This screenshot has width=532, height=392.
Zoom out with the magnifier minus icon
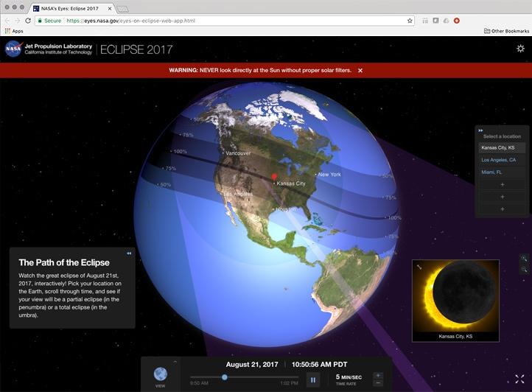pos(525,270)
